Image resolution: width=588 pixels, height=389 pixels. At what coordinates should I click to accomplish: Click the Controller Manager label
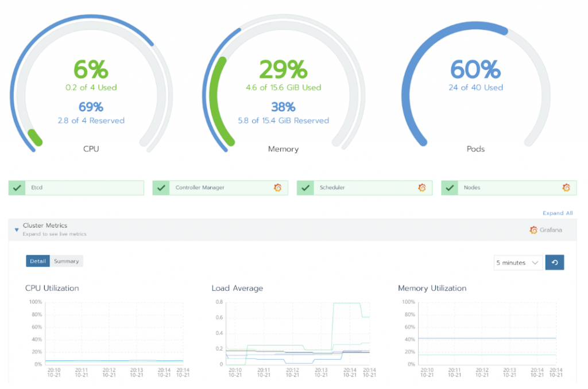[200, 188]
